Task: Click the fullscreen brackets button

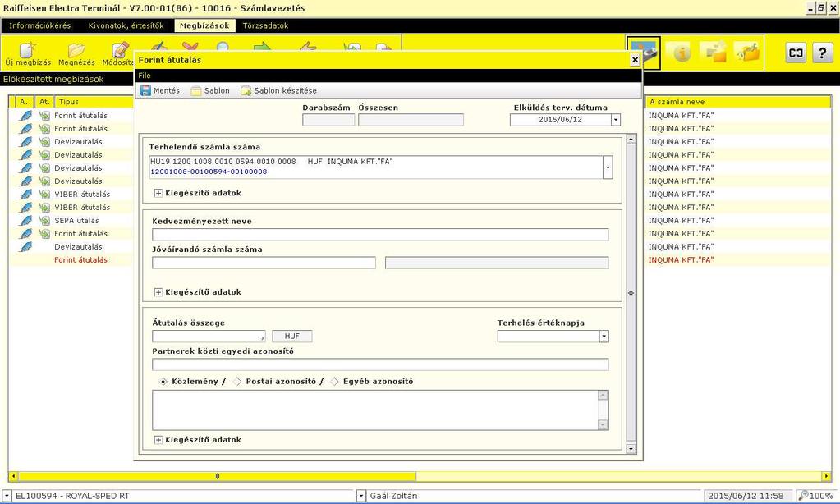Action: click(796, 53)
